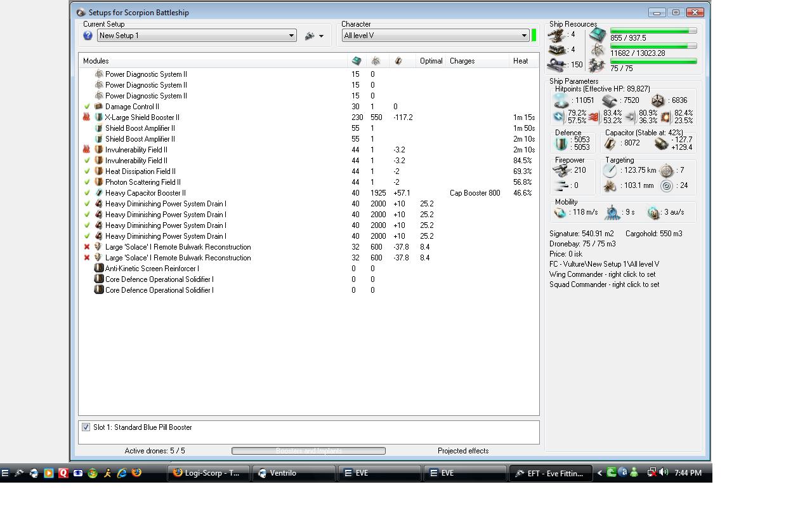Screen dimensions: 812x508
Task: Sort by the Modules column header
Action: pyautogui.click(x=213, y=61)
